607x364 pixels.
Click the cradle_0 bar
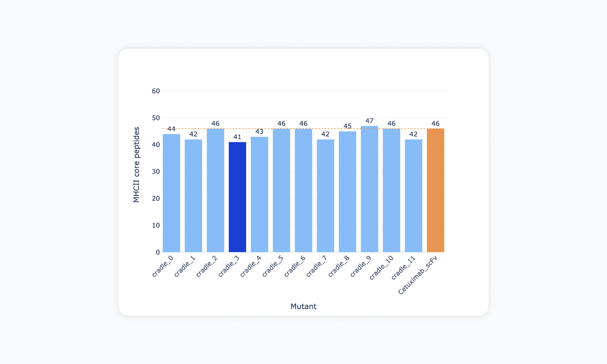point(172,193)
